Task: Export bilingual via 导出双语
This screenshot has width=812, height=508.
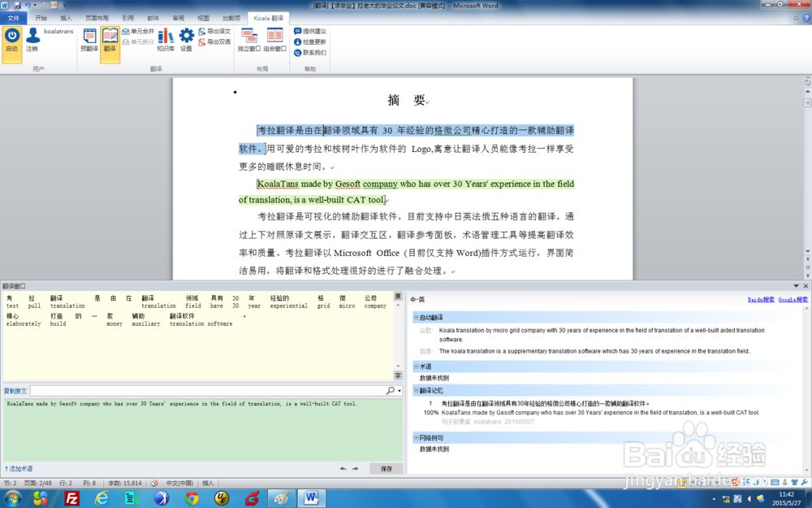Action: coord(214,42)
